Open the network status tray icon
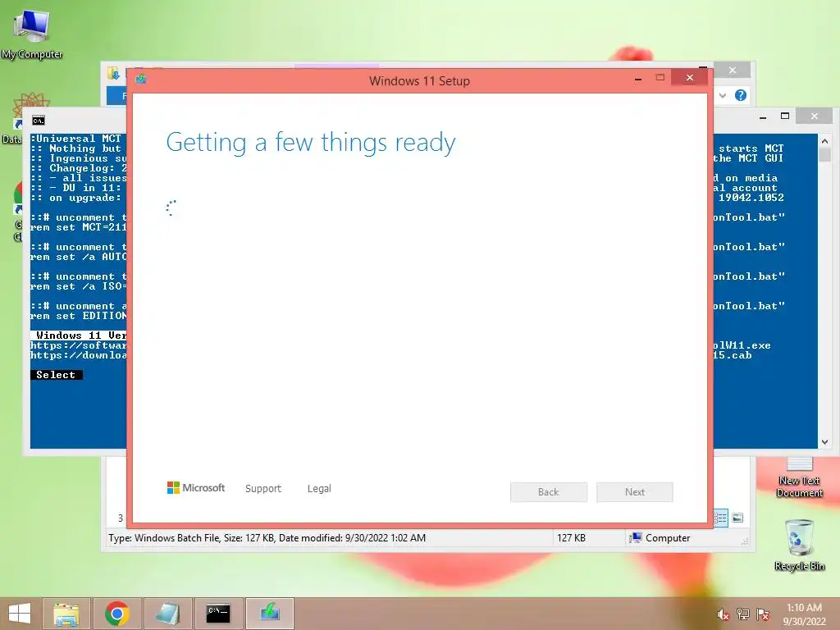840x630 pixels. (x=742, y=614)
